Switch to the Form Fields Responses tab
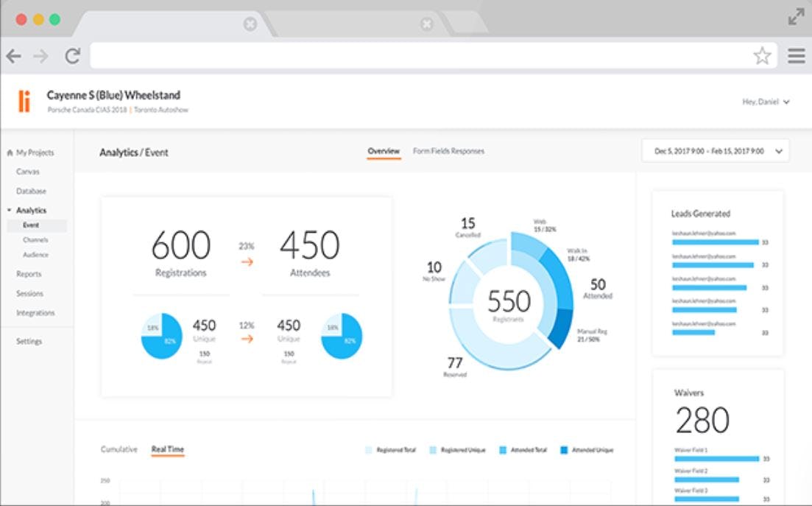The image size is (812, 506). click(x=448, y=151)
